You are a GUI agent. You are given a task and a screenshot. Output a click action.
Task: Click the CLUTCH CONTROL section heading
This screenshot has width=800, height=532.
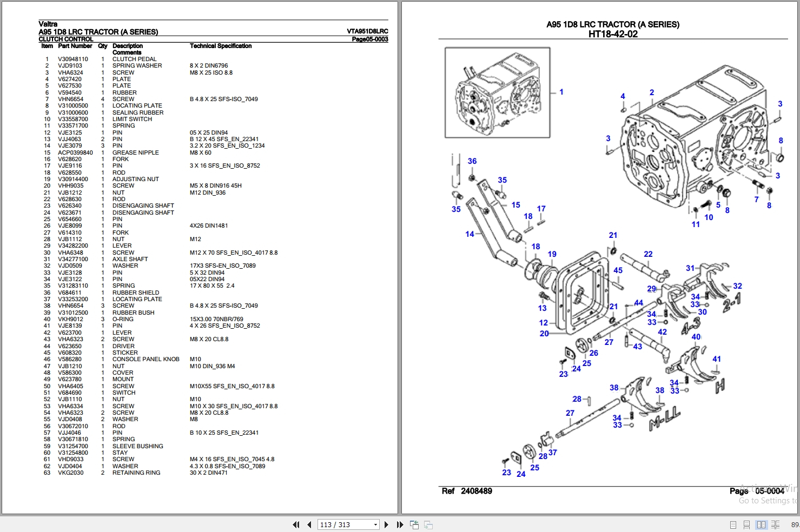[x=66, y=39]
